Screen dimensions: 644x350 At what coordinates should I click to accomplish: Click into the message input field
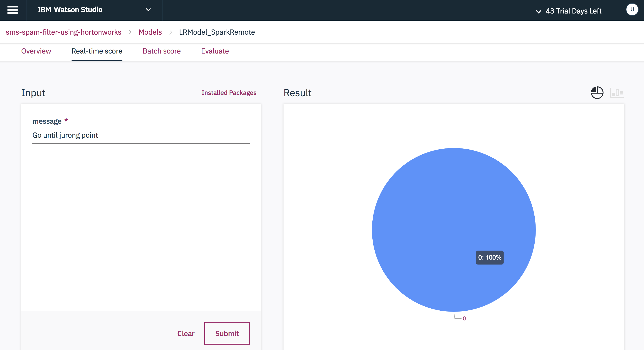(141, 135)
